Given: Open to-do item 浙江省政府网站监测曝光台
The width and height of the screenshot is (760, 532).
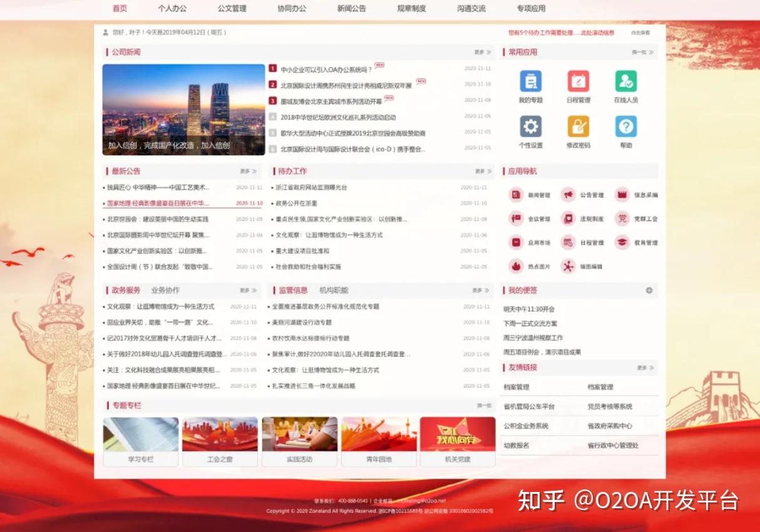Looking at the screenshot, I should [x=311, y=188].
